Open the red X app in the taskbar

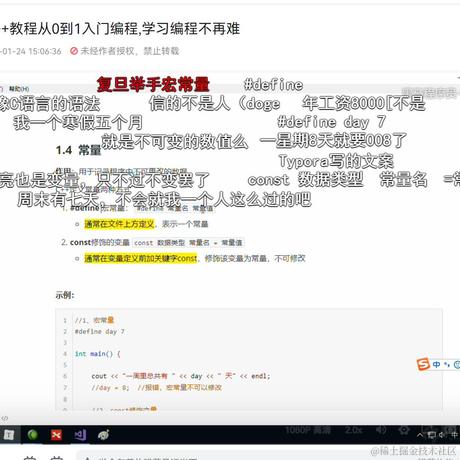(x=56, y=435)
